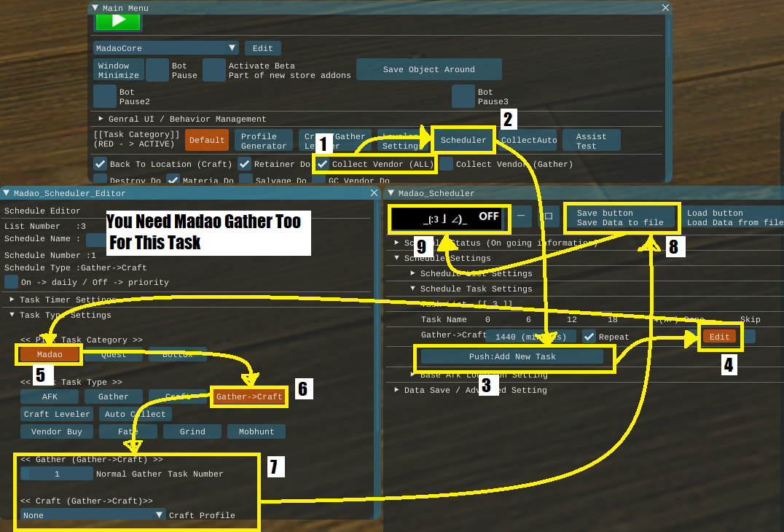Open the Craft Profile dropdown showing None
This screenshot has height=532, width=784.
[93, 515]
